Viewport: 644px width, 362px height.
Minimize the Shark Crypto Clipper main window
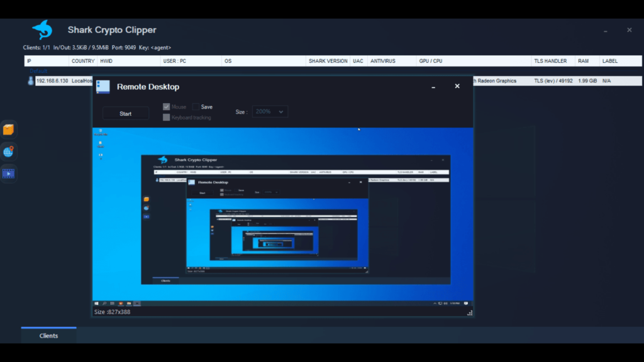click(x=606, y=31)
